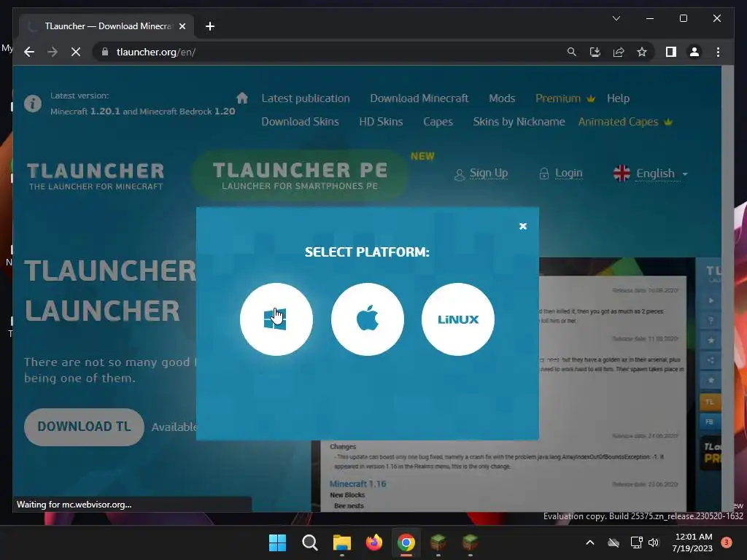Screen dimensions: 747x560
Task: Share this page icon
Action: coord(619,52)
